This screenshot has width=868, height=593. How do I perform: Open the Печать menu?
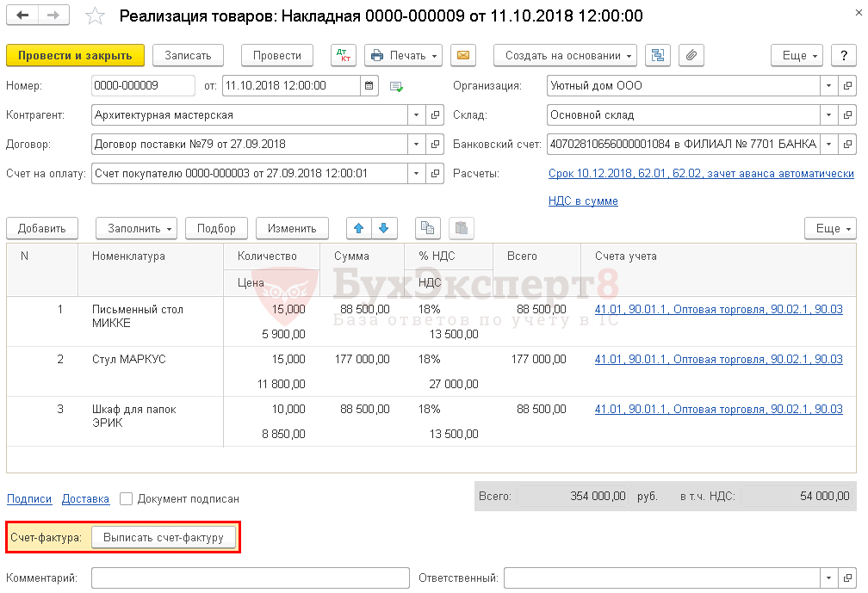coord(403,55)
